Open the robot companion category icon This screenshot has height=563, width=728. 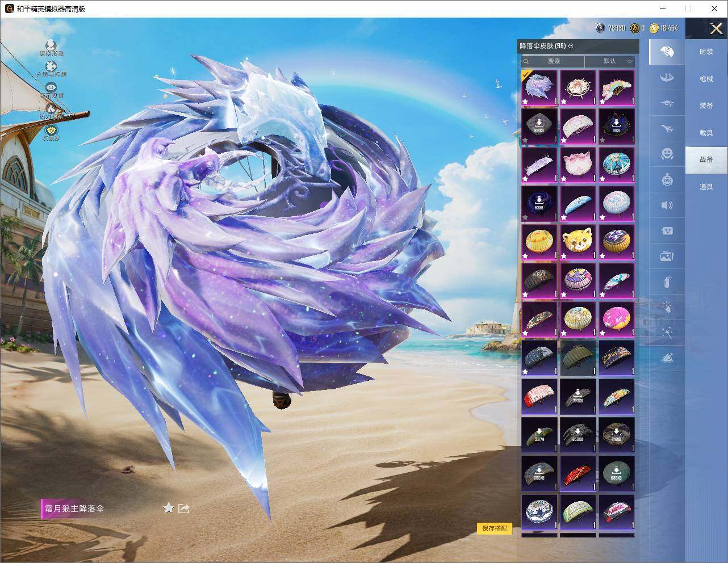(667, 179)
